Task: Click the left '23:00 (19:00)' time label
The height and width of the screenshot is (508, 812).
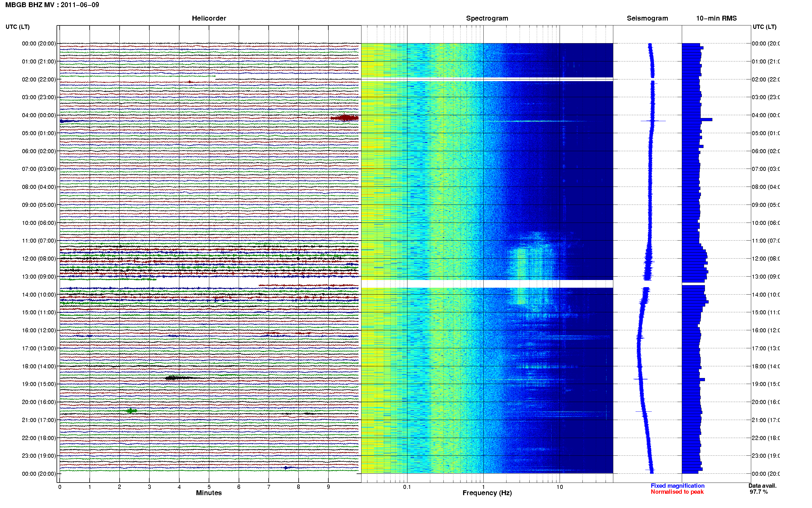Action: pos(39,456)
